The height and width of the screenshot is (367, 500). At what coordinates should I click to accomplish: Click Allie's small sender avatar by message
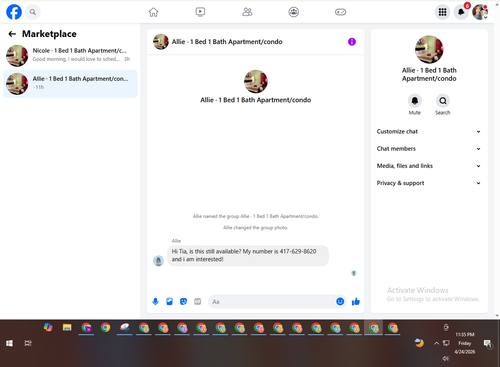point(158,260)
